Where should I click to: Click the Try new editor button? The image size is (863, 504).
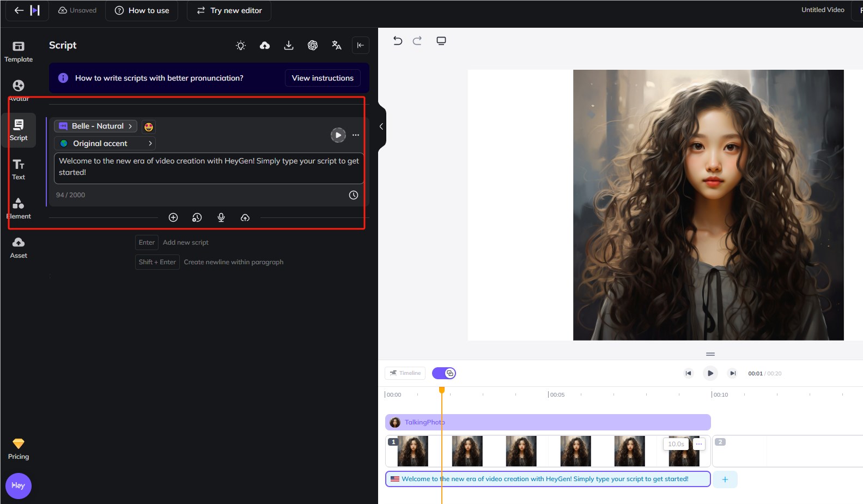[229, 10]
